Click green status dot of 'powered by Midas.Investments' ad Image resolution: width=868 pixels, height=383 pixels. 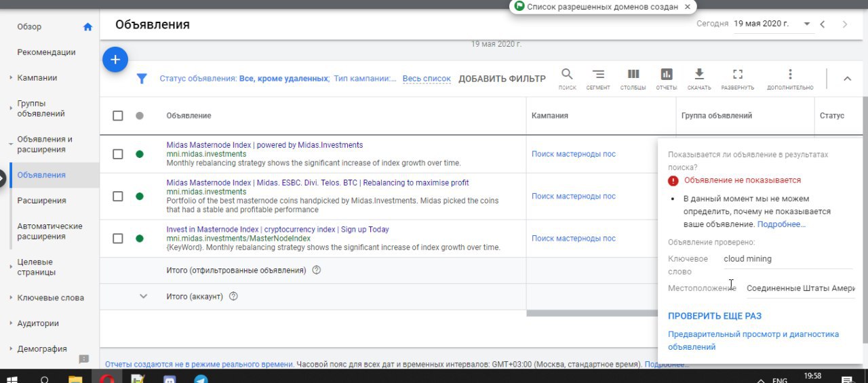pos(140,154)
